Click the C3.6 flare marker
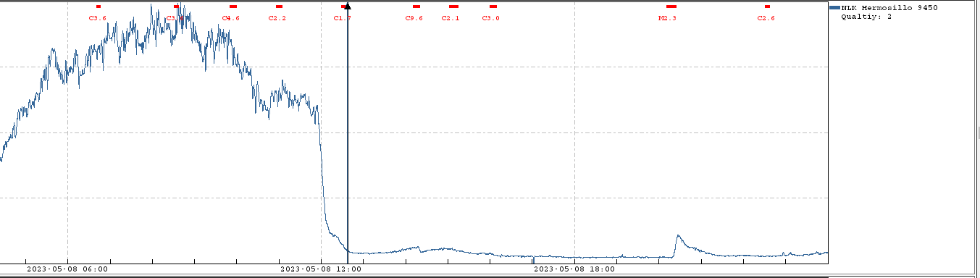The width and height of the screenshot is (980, 278). click(x=98, y=7)
